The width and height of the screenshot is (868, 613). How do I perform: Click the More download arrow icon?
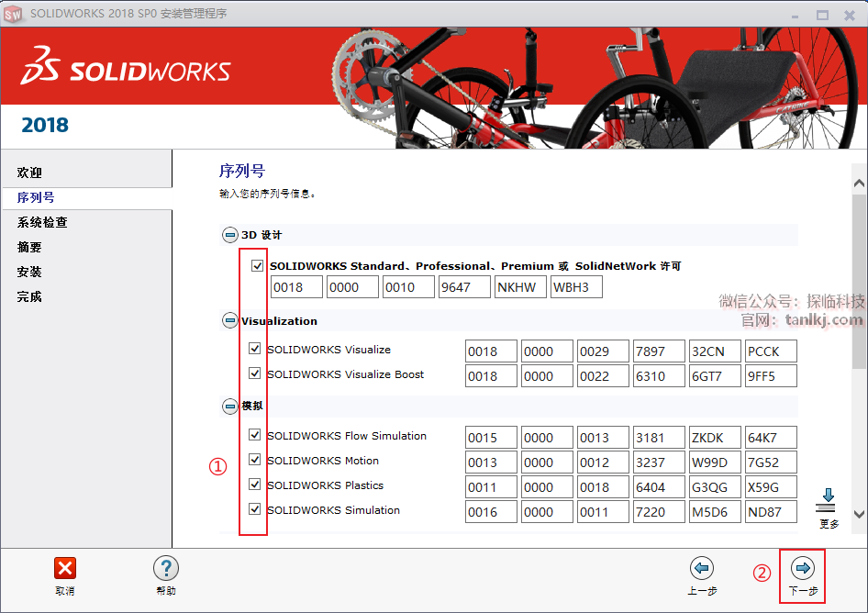coord(829,500)
